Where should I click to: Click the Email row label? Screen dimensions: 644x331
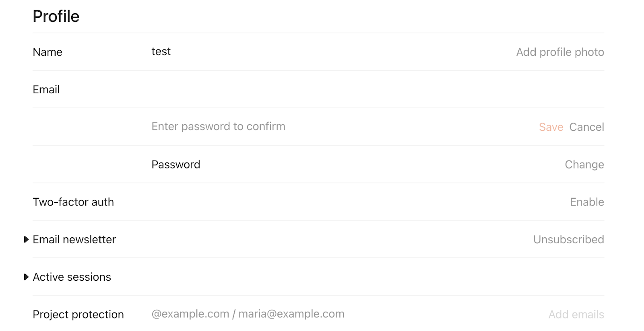point(46,90)
